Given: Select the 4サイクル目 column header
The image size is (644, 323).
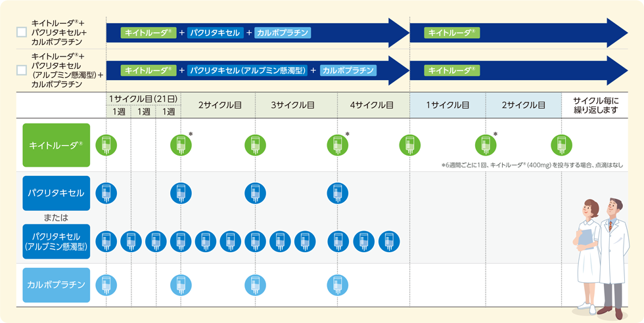Looking at the screenshot, I should tap(372, 105).
